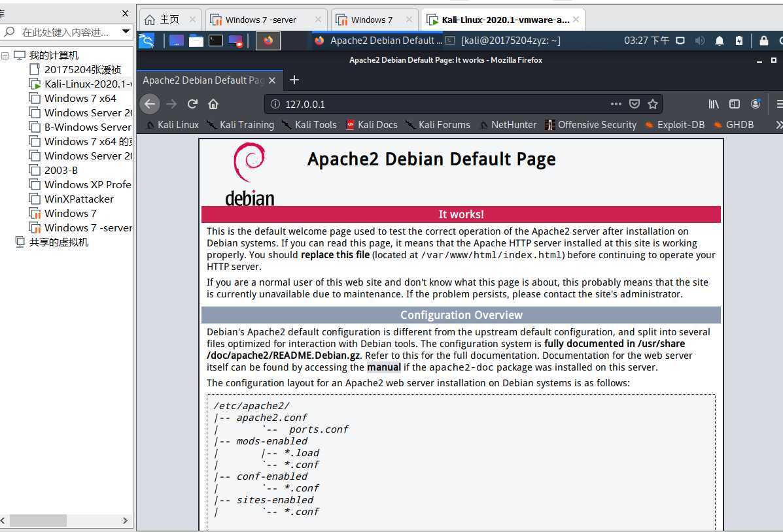Open a new Firefox tab with plus
Screen dimensions: 783x532
[294, 80]
